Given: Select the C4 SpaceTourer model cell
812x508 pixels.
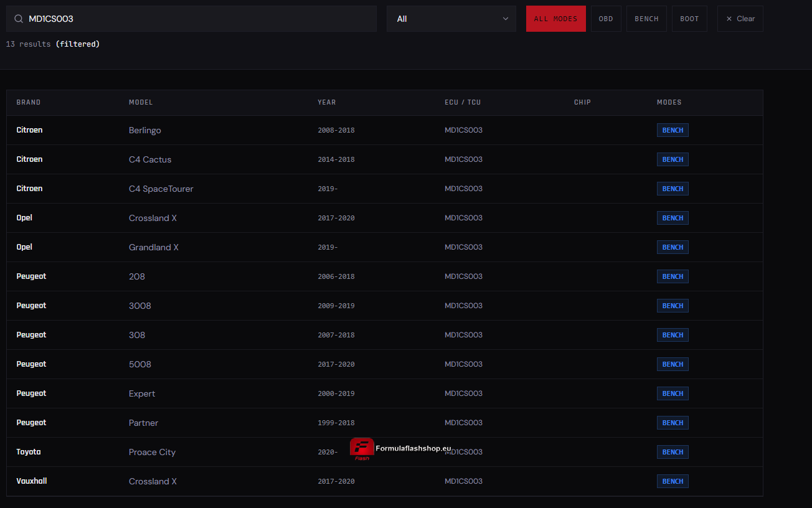Looking at the screenshot, I should (x=161, y=189).
